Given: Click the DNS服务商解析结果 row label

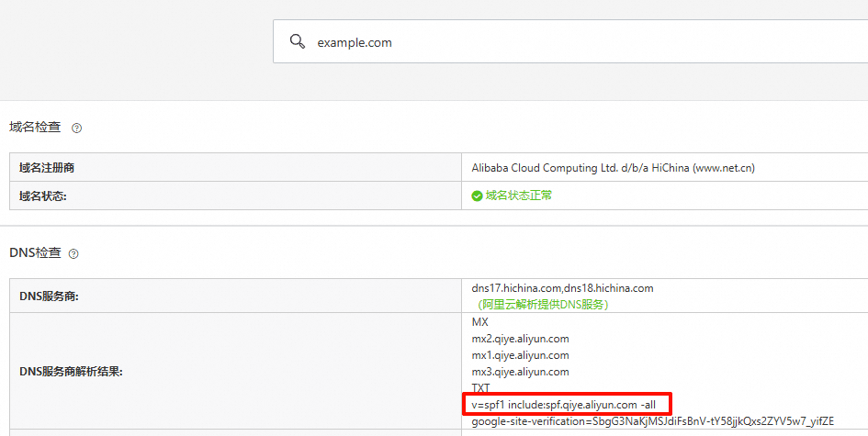Looking at the screenshot, I should coord(71,372).
